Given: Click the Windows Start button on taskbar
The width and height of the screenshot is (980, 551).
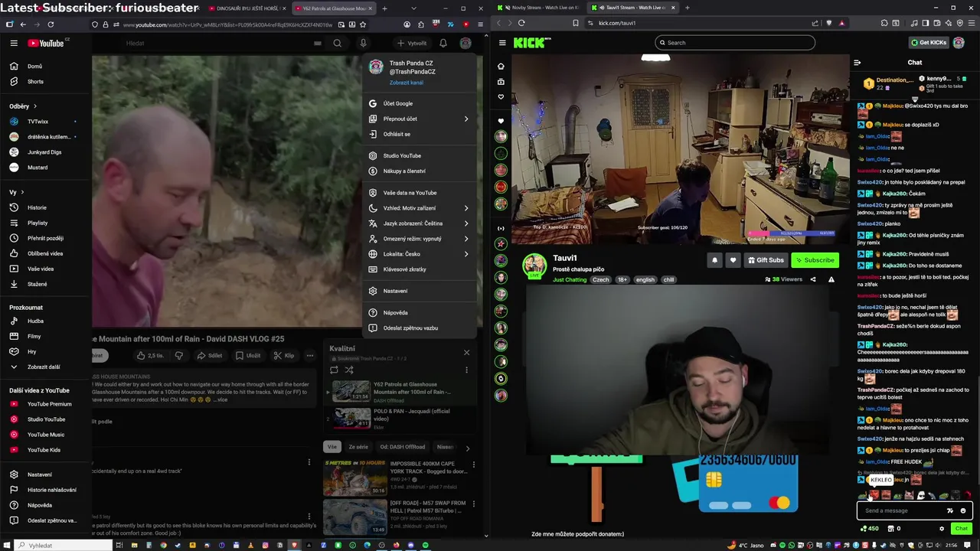Looking at the screenshot, I should tap(6, 546).
